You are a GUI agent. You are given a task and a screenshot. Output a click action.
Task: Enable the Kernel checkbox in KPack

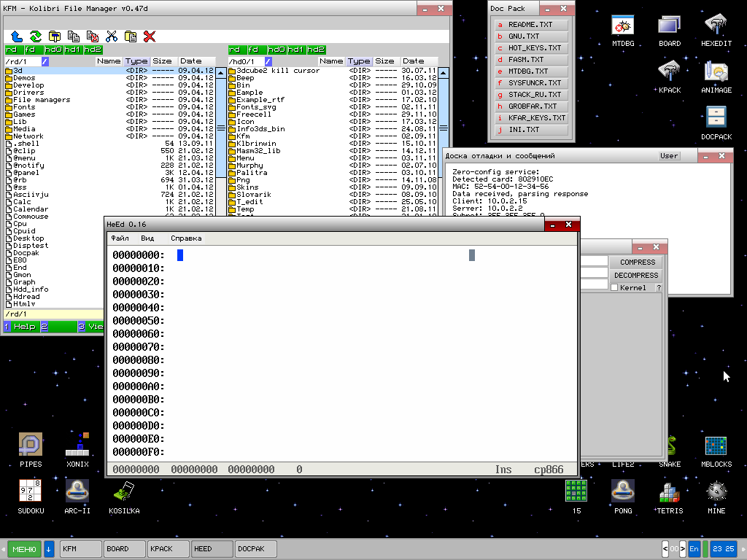[x=614, y=288]
